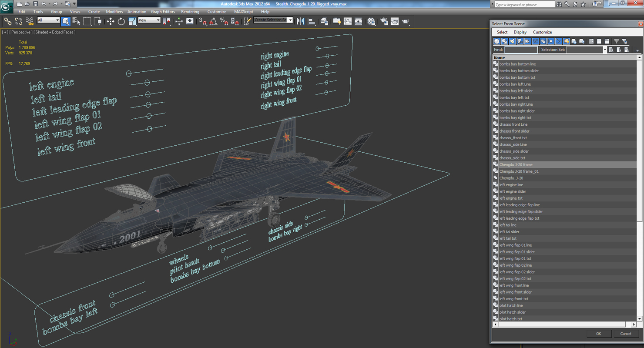The width and height of the screenshot is (644, 348).
Task: Choose the Bind to Space Warp tool
Action: [30, 21]
